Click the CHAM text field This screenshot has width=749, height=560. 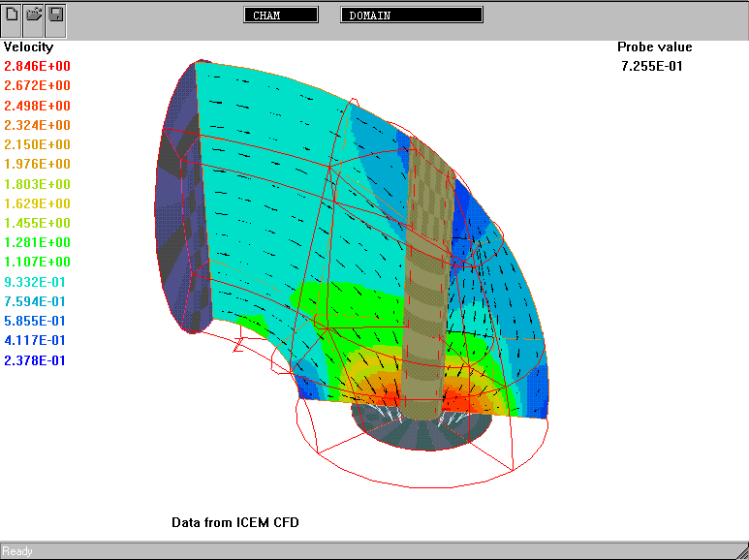281,16
